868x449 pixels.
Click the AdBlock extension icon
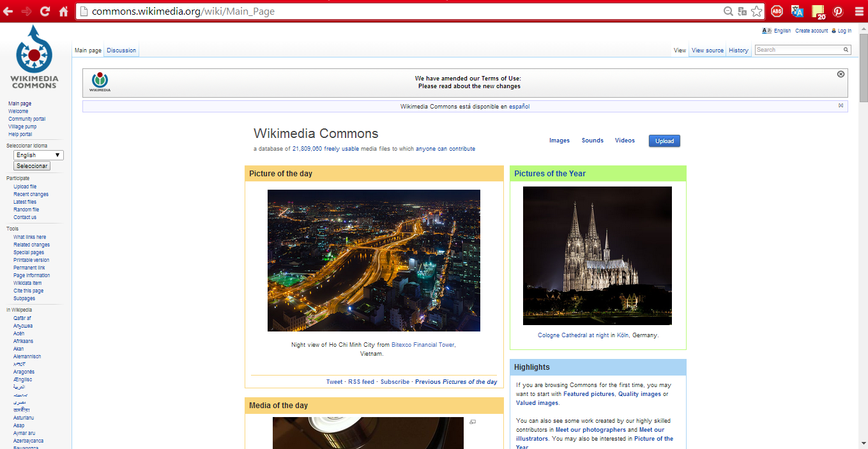777,11
